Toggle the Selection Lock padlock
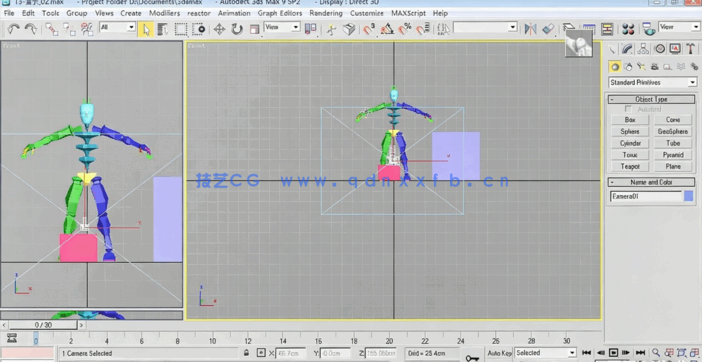Viewport: 702px width, 362px height. point(246,353)
